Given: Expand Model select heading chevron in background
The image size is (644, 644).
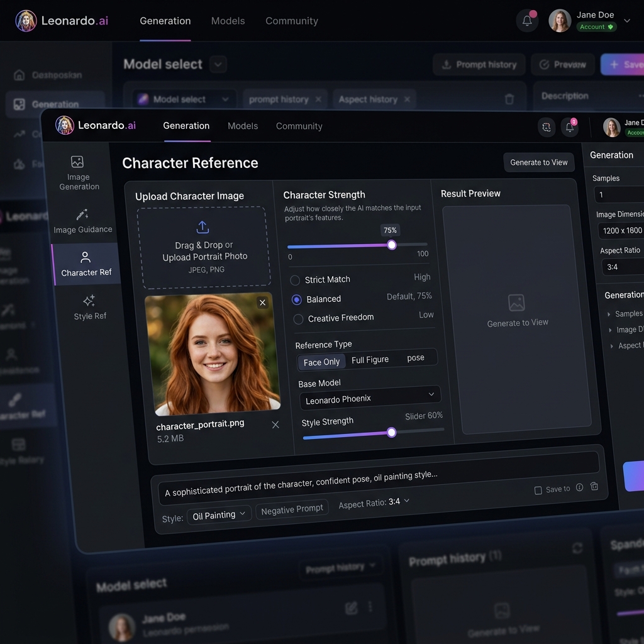Looking at the screenshot, I should [218, 65].
